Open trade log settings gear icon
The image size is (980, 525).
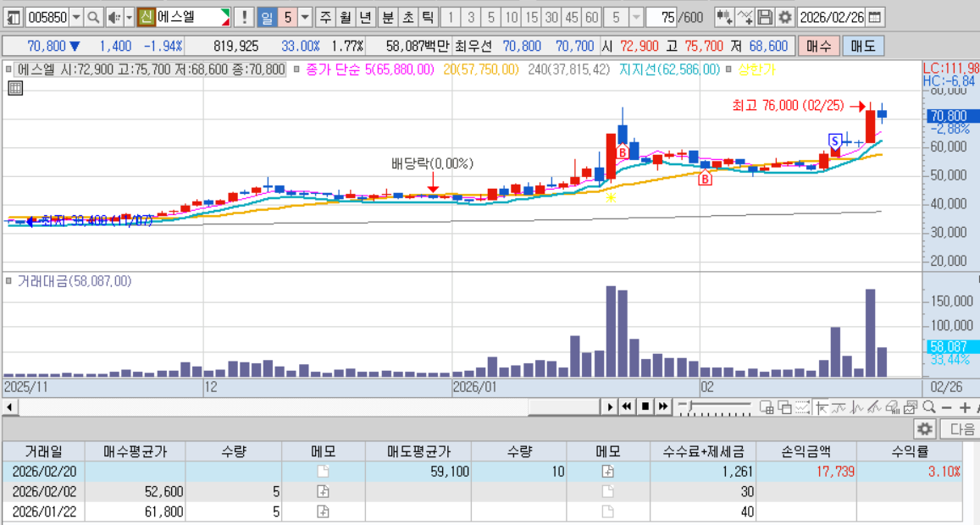924,429
